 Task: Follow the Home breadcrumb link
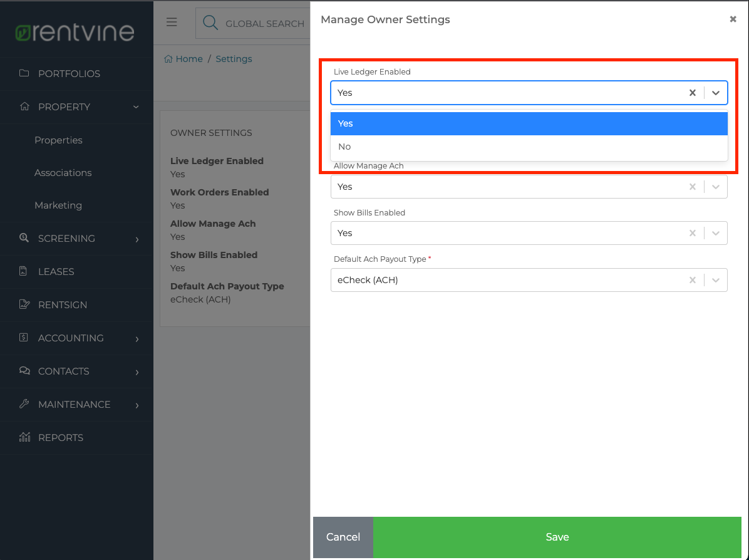(x=189, y=59)
